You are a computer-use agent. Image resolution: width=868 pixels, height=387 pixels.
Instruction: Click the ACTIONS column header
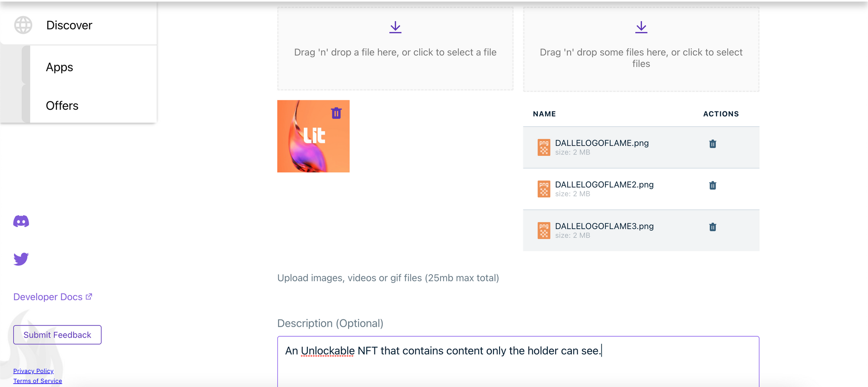coord(721,114)
